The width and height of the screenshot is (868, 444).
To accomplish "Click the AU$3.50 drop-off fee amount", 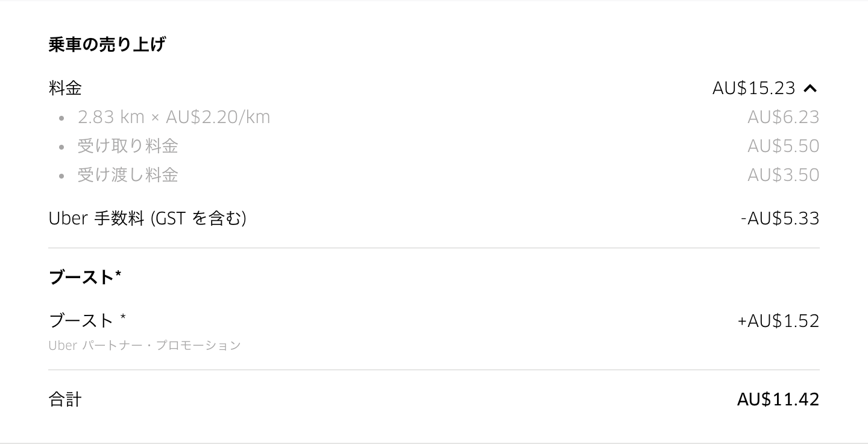I will tap(783, 175).
